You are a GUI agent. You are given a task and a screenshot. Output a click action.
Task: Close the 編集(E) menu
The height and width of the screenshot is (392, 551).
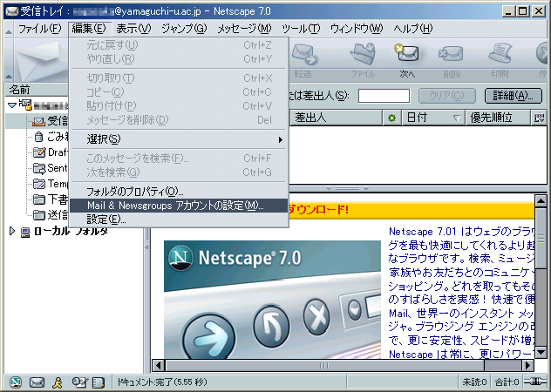pos(89,29)
